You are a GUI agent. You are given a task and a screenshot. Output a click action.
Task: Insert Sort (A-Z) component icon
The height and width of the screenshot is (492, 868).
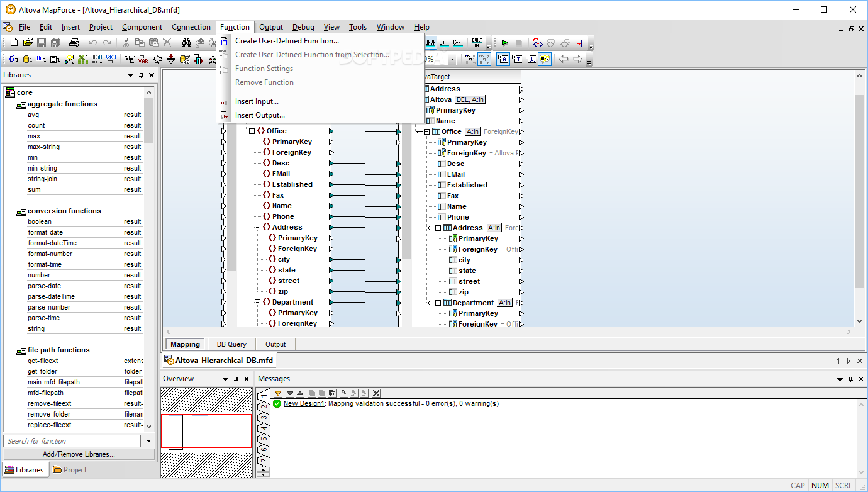tap(157, 59)
